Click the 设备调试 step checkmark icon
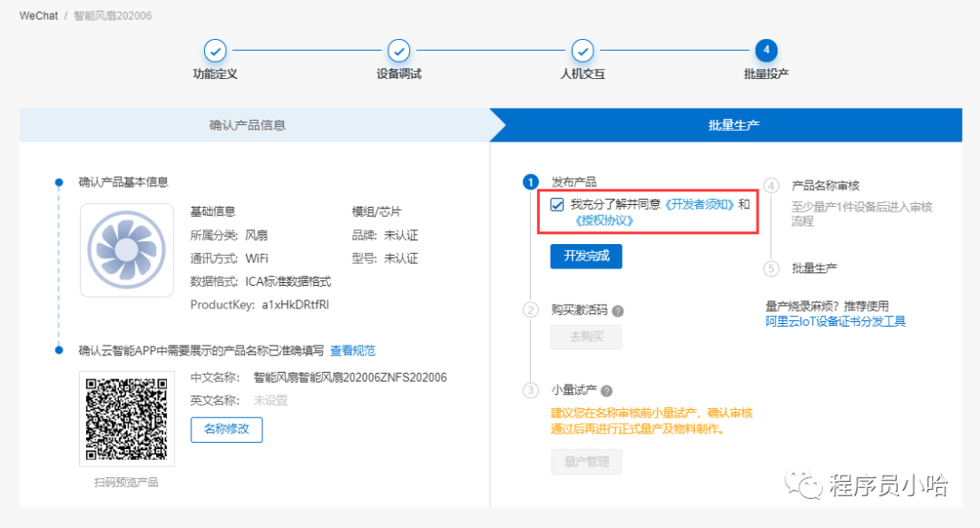Image resolution: width=980 pixels, height=528 pixels. pyautogui.click(x=399, y=51)
